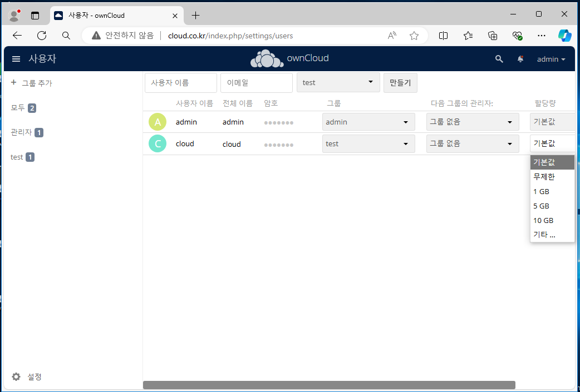This screenshot has width=580, height=392.
Task: Click the browser address bar URL
Action: (x=230, y=36)
